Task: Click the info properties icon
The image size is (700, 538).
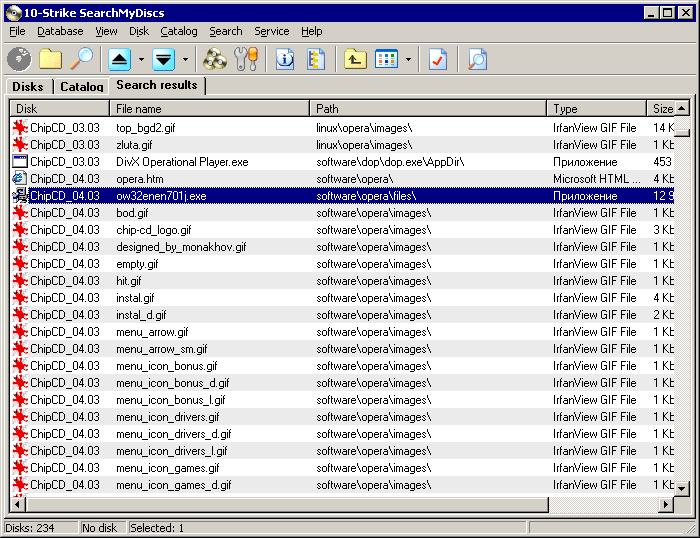Action: pyautogui.click(x=285, y=59)
